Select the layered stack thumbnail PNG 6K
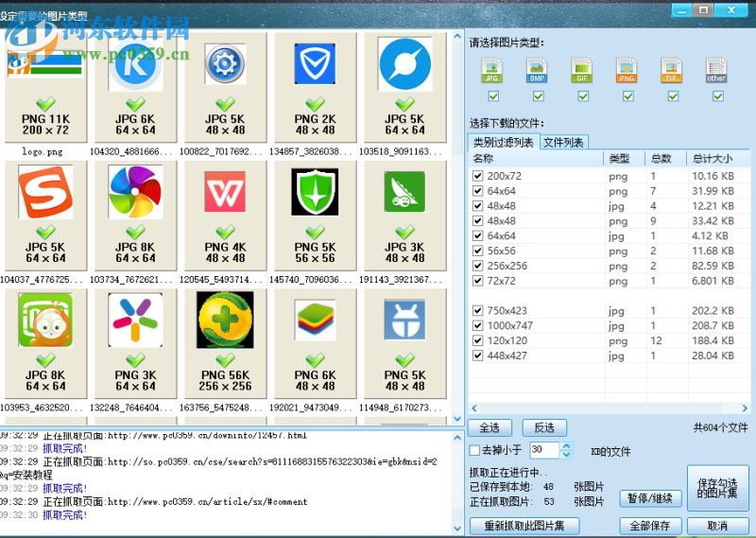The image size is (756, 538). pos(316,343)
